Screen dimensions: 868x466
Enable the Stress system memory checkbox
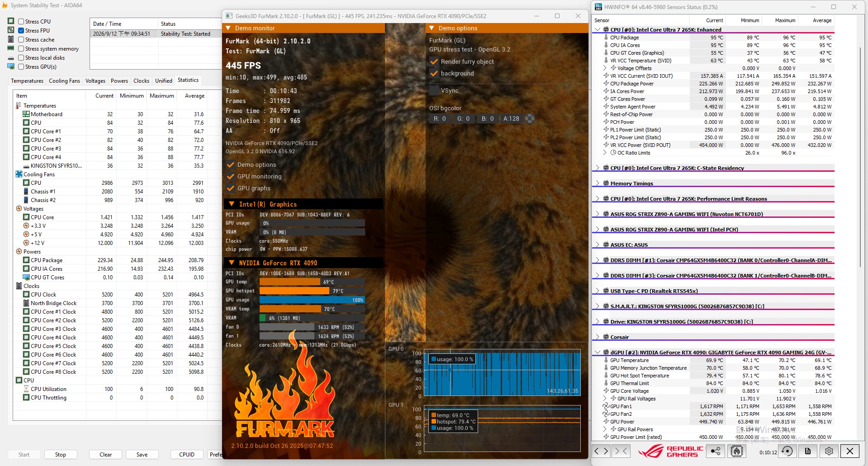coord(21,48)
